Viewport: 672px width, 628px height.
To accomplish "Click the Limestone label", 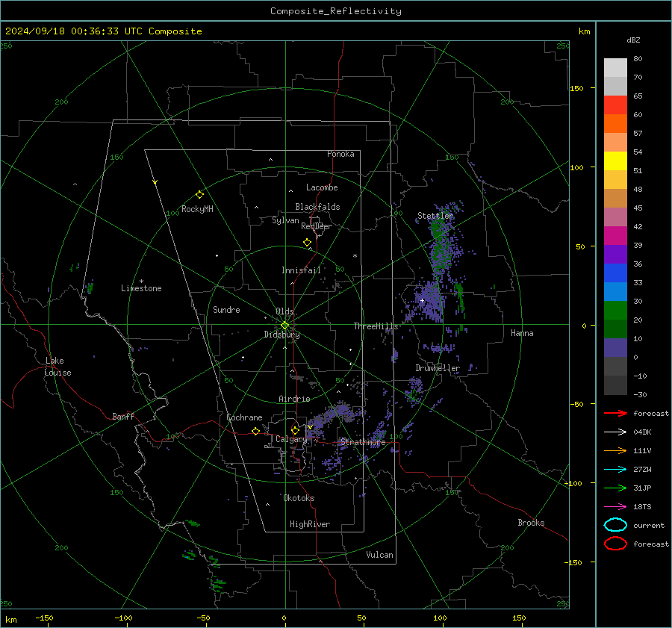I will coord(141,288).
